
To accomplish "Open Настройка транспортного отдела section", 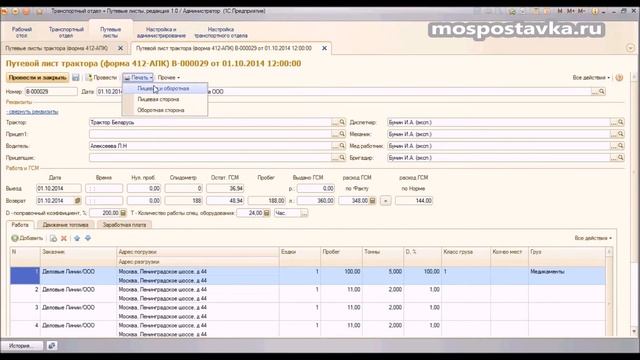I will [x=221, y=32].
